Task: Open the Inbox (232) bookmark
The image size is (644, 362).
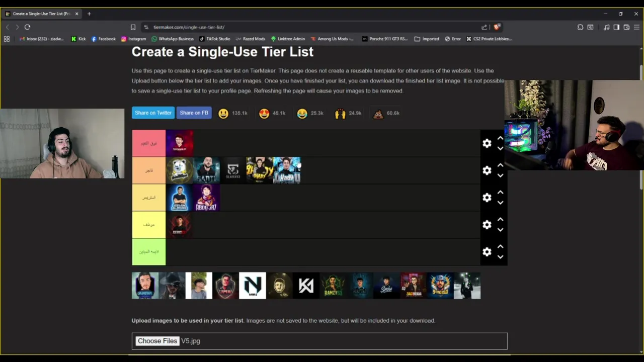Action: click(x=41, y=39)
